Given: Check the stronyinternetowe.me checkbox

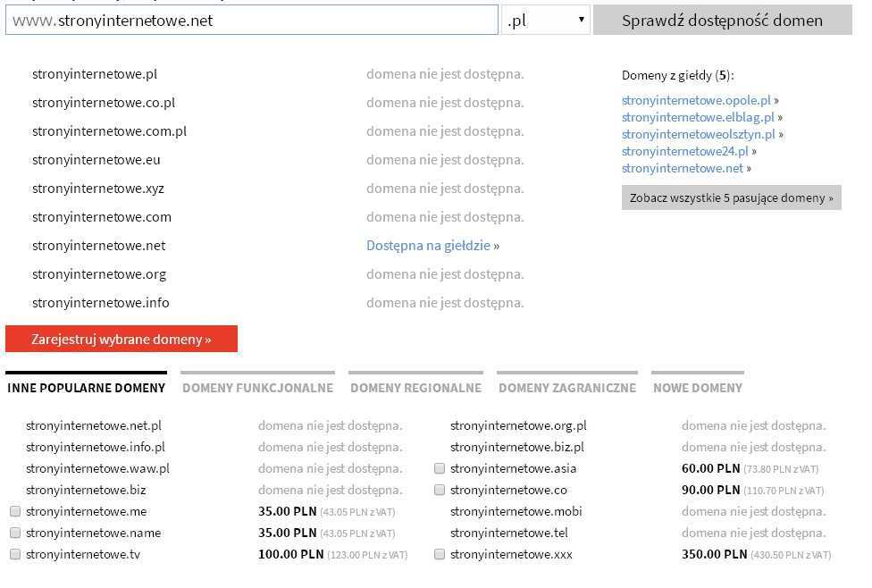Looking at the screenshot, I should pos(15,512).
